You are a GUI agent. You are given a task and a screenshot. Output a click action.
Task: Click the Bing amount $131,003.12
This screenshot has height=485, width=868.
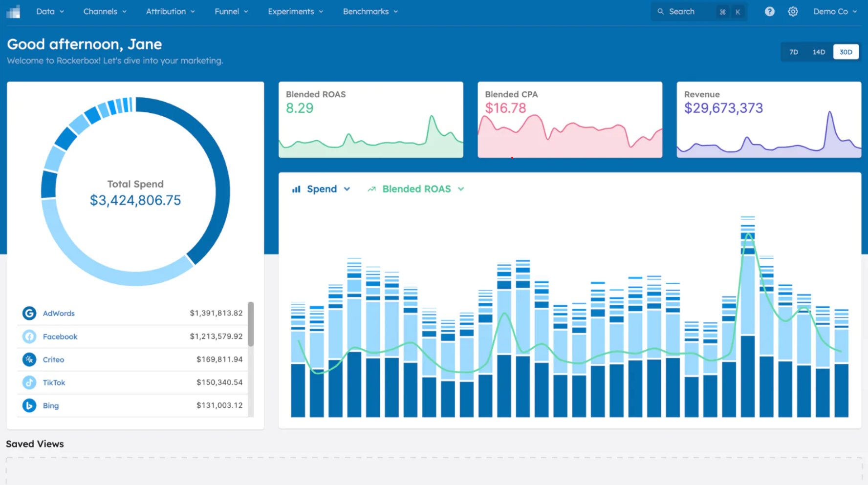[x=219, y=405]
